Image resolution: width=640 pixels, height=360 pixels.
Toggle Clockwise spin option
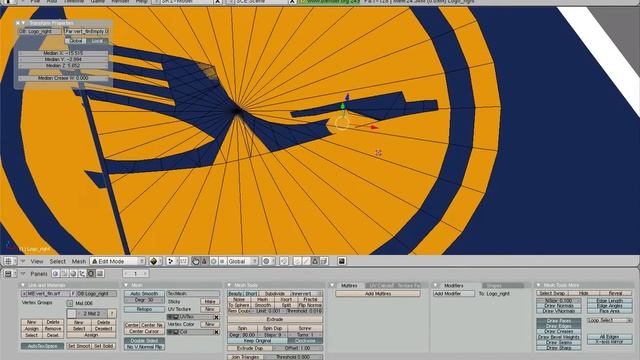(x=305, y=340)
